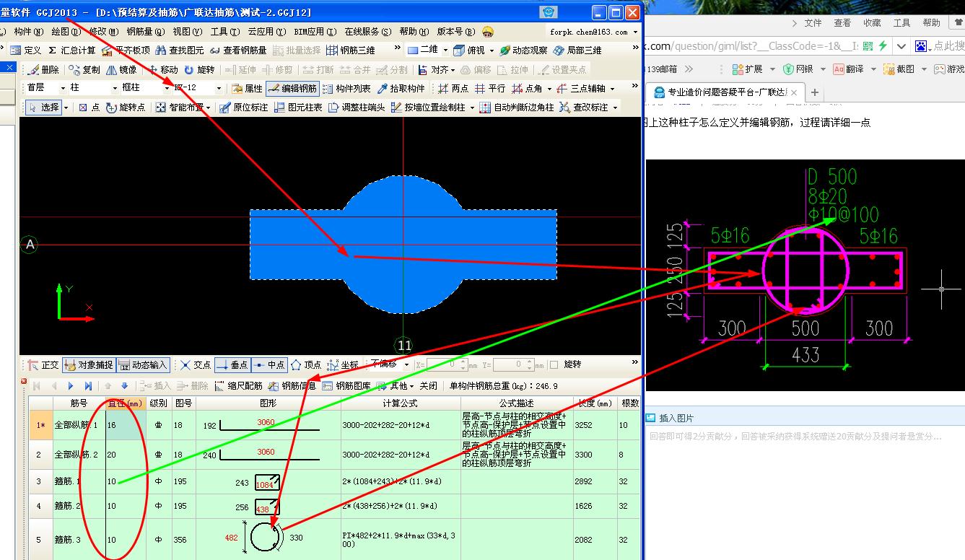Open 属性 properties panel
The width and height of the screenshot is (965, 560).
pyautogui.click(x=247, y=89)
